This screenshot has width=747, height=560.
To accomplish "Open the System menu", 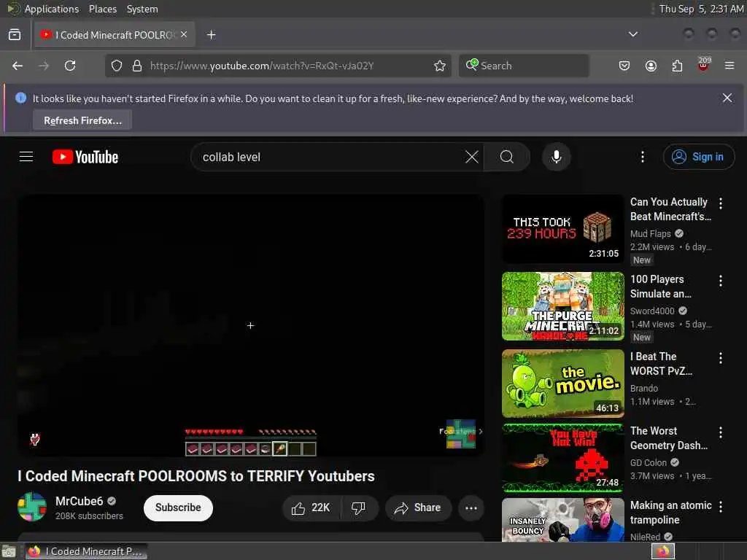I will coord(142,9).
